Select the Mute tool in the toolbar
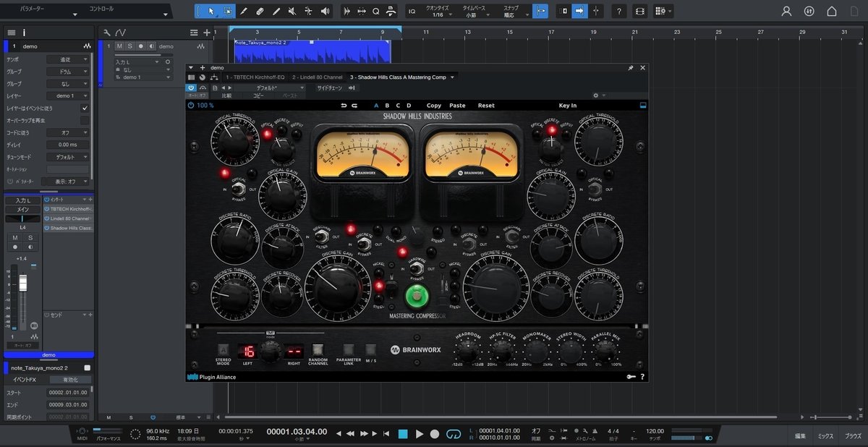Screen dimensions: 868x447 coord(291,11)
